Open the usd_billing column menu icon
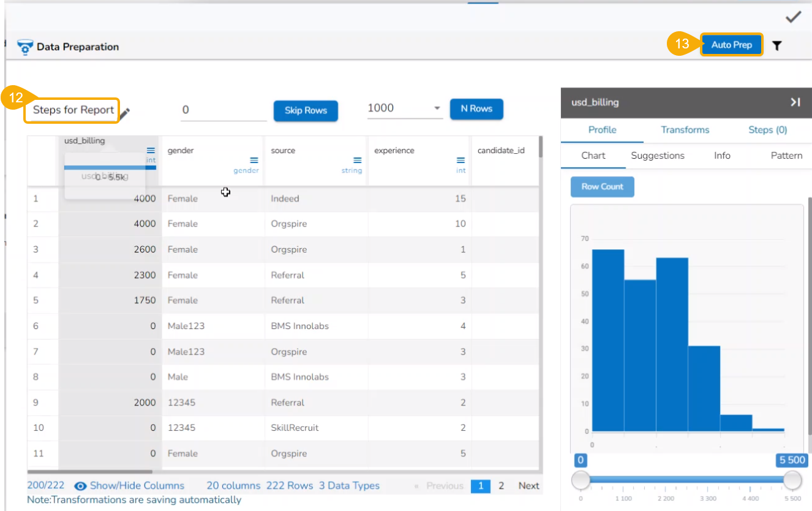The image size is (812, 511). click(x=151, y=151)
